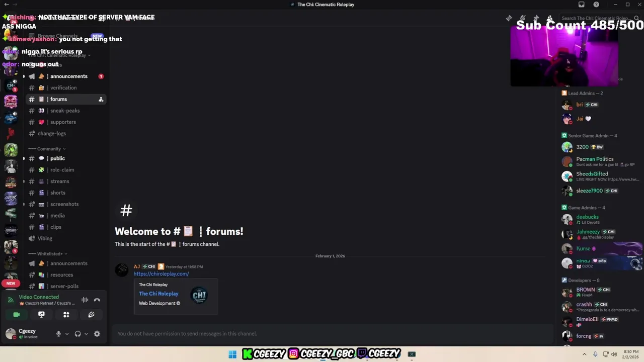
Task: Open the shorts channel
Action: pyautogui.click(x=65, y=193)
